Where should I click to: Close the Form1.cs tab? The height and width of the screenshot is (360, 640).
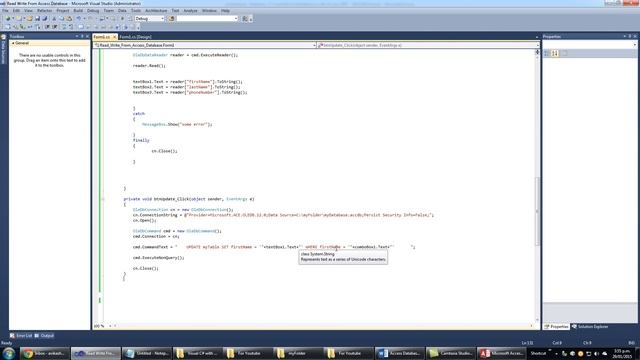pyautogui.click(x=114, y=37)
